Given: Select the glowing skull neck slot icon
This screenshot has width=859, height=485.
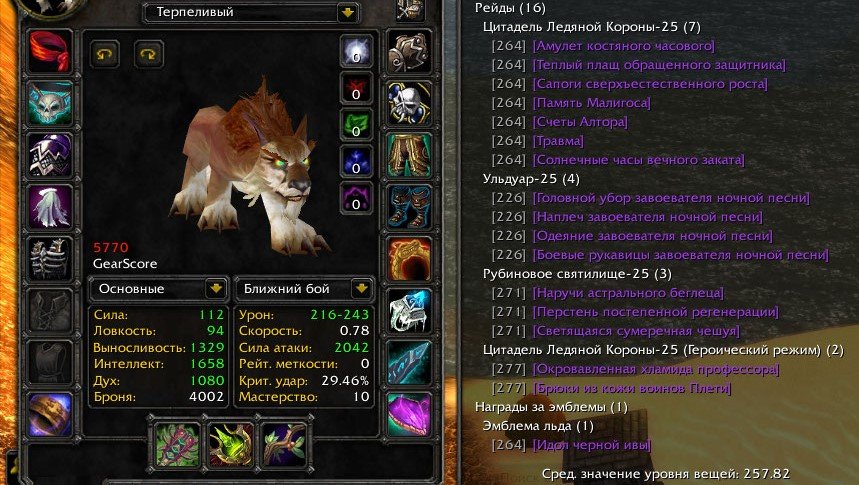Looking at the screenshot, I should click(49, 103).
